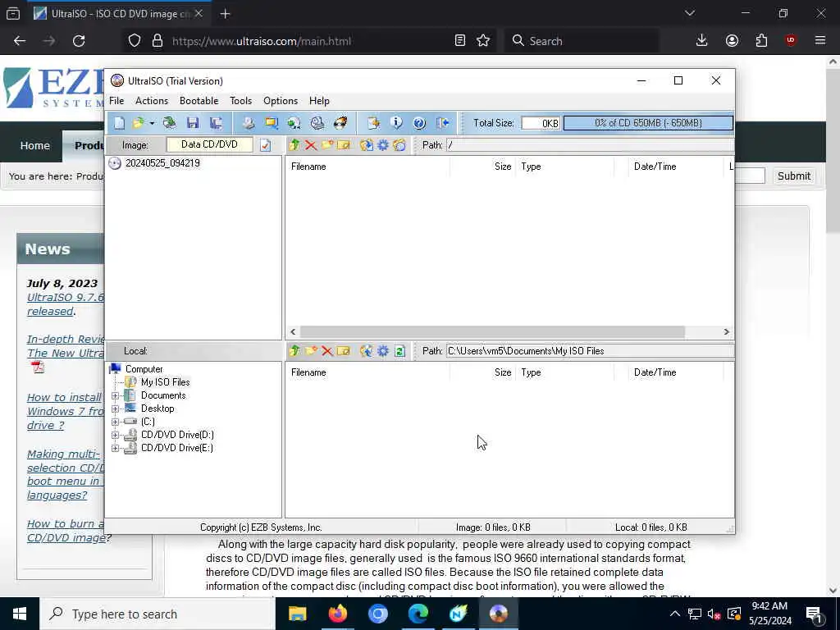
Task: Click the blue Help question mark icon
Action: tap(419, 123)
